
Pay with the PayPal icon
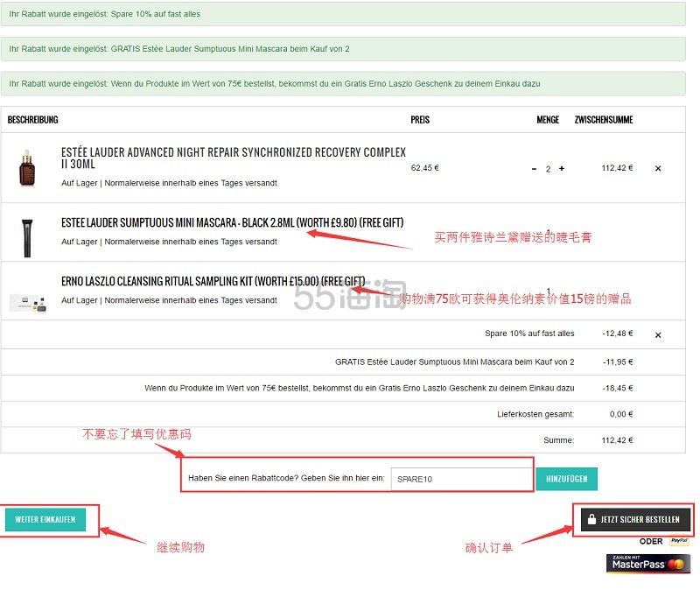point(680,541)
